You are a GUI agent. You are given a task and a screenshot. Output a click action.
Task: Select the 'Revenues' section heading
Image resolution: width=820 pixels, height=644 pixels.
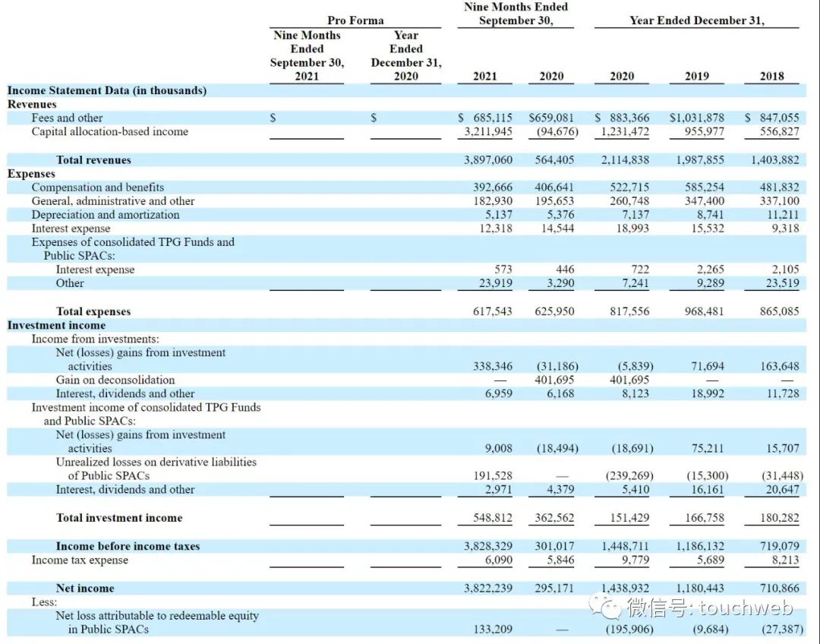[32, 104]
